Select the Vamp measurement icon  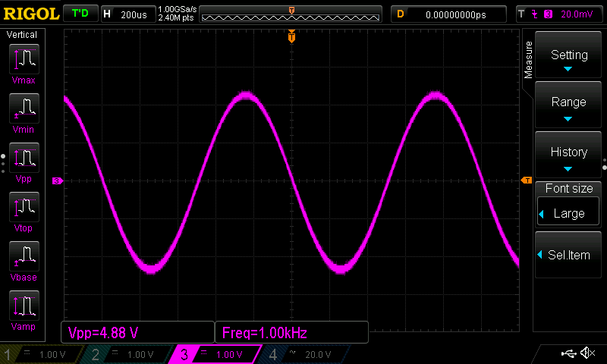(x=24, y=305)
